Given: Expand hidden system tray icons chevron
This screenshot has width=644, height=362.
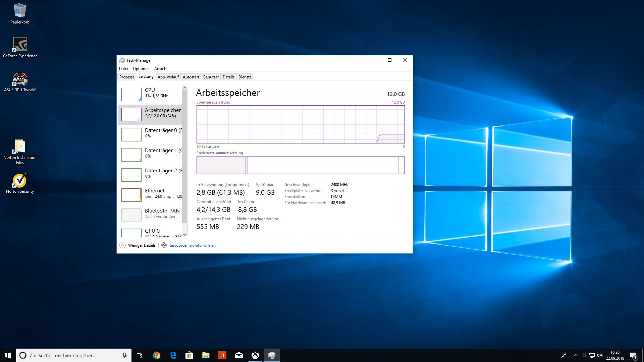Looking at the screenshot, I should coord(576,355).
